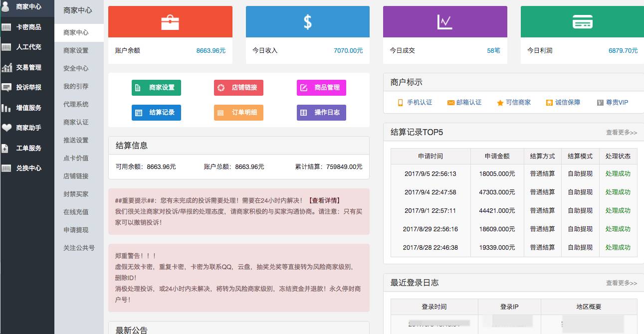The height and width of the screenshot is (334, 644).
Task: Click the 手机认证 label
Action: (420, 102)
